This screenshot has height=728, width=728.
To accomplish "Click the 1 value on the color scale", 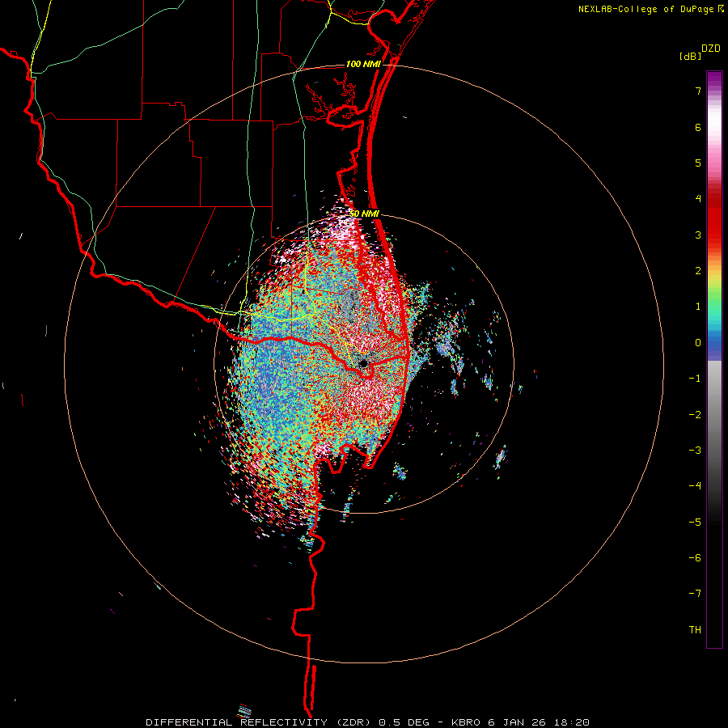I will click(698, 307).
